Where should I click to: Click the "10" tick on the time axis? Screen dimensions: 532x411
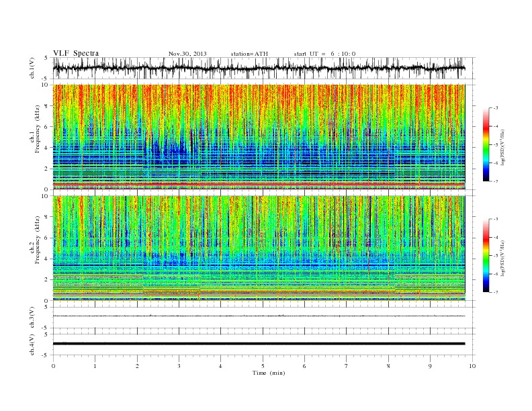(472, 366)
